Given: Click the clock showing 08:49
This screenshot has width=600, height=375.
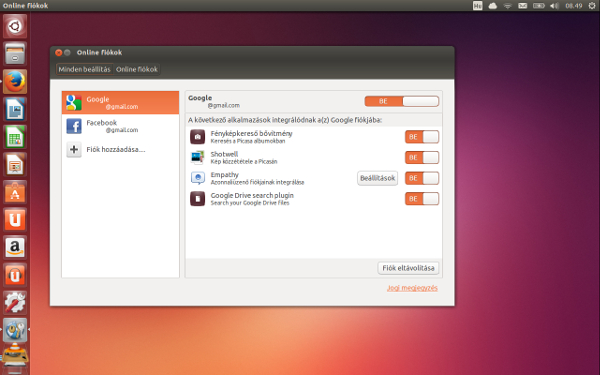Looking at the screenshot, I should coord(574,6).
